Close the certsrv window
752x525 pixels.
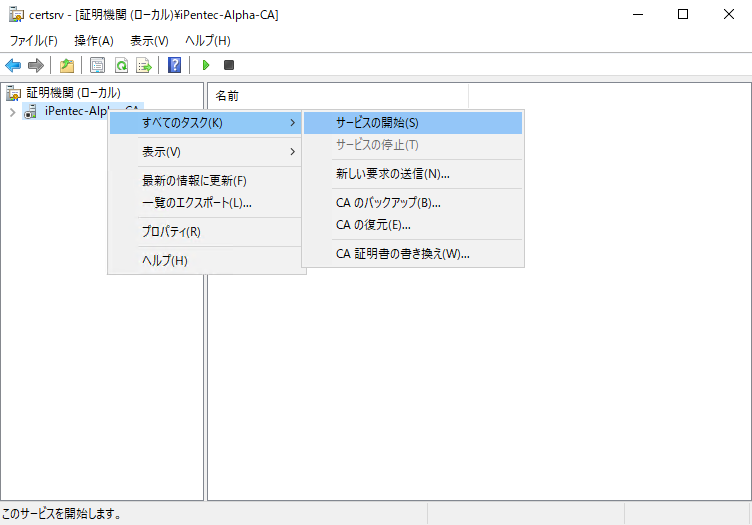click(728, 14)
